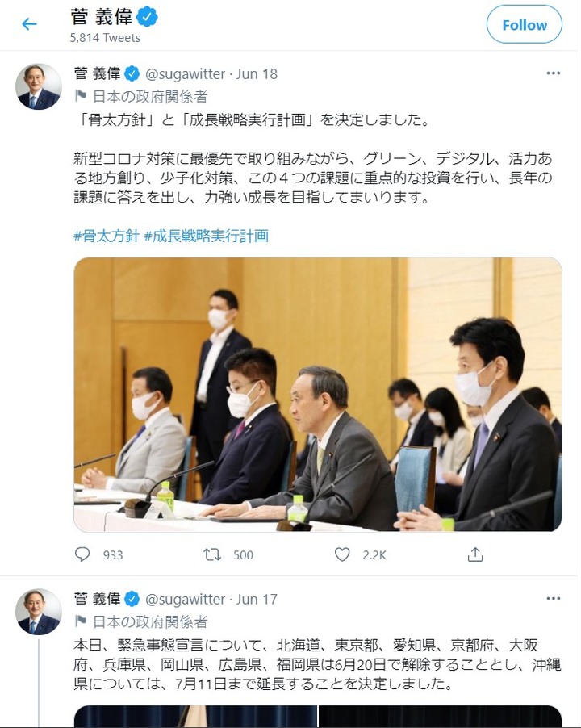This screenshot has width=581, height=728.
Task: Go back using the left arrow icon
Action: [x=29, y=24]
